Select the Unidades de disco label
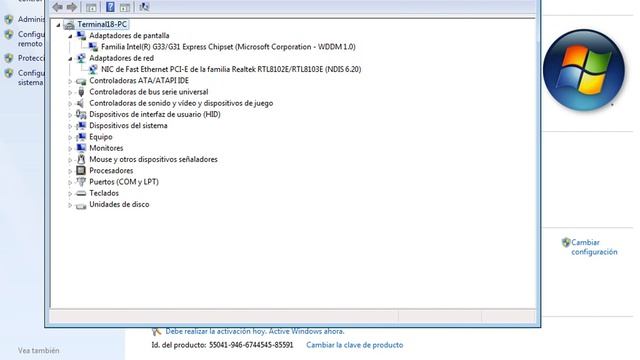Viewport: 640px width, 360px height. click(119, 204)
